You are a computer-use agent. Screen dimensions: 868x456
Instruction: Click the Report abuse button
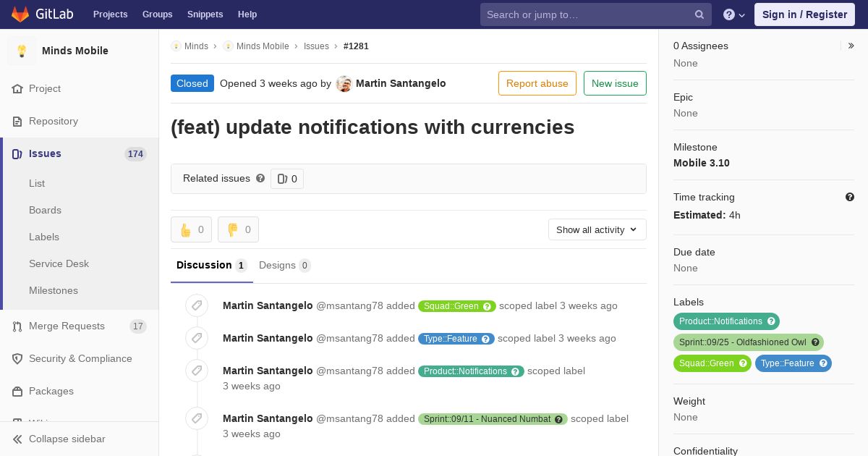tap(537, 83)
